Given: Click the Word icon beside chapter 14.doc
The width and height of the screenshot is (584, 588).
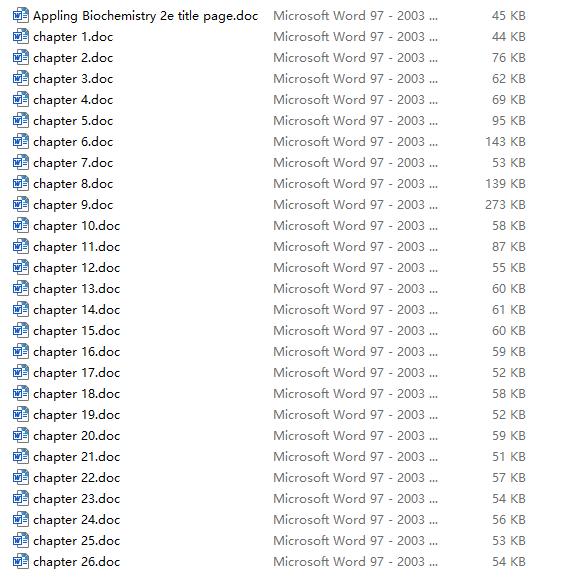Looking at the screenshot, I should (21, 309).
